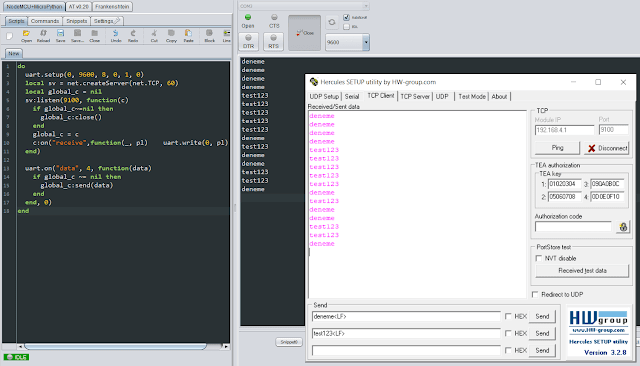Undo the last edit
The width and height of the screenshot is (640, 366).
point(116,36)
